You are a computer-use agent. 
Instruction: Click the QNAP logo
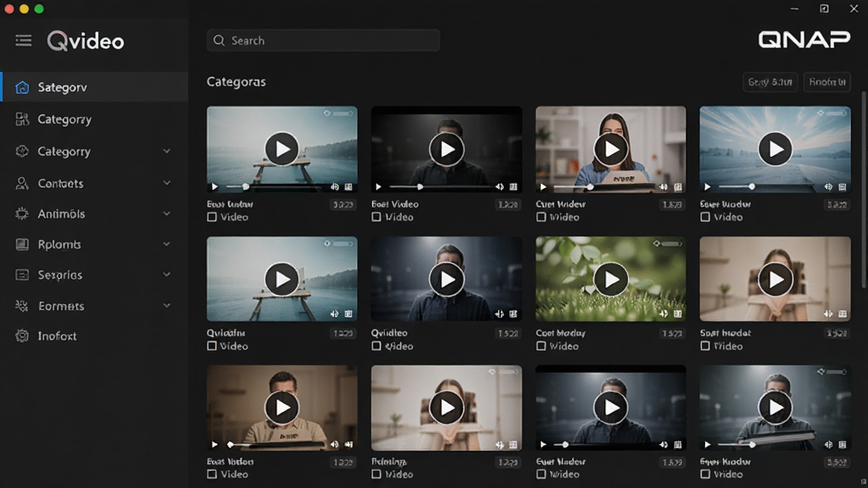[804, 39]
